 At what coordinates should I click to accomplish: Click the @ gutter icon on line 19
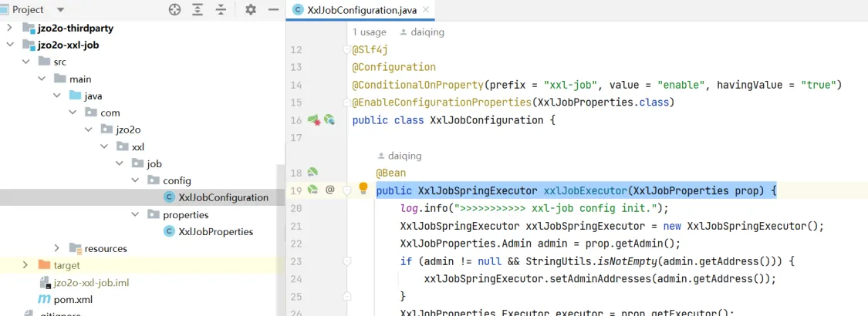329,190
